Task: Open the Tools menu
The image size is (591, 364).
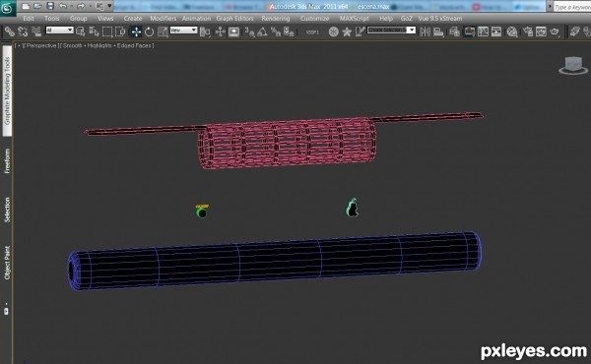Action: [x=52, y=19]
